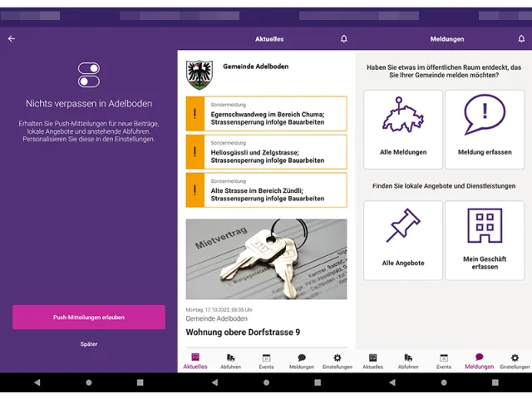
Task: Select Events tab in the middle screen
Action: tap(266, 362)
